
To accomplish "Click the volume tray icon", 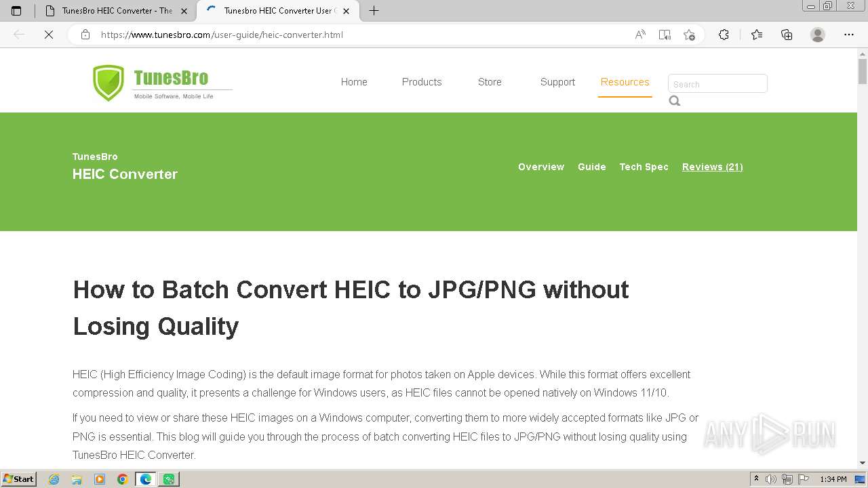I will [x=772, y=479].
